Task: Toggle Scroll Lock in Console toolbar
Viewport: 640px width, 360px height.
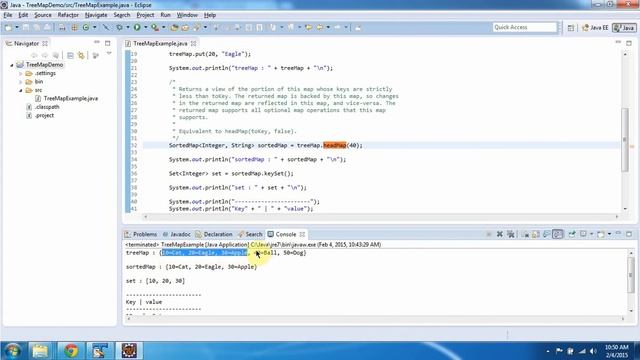Action: point(536,234)
